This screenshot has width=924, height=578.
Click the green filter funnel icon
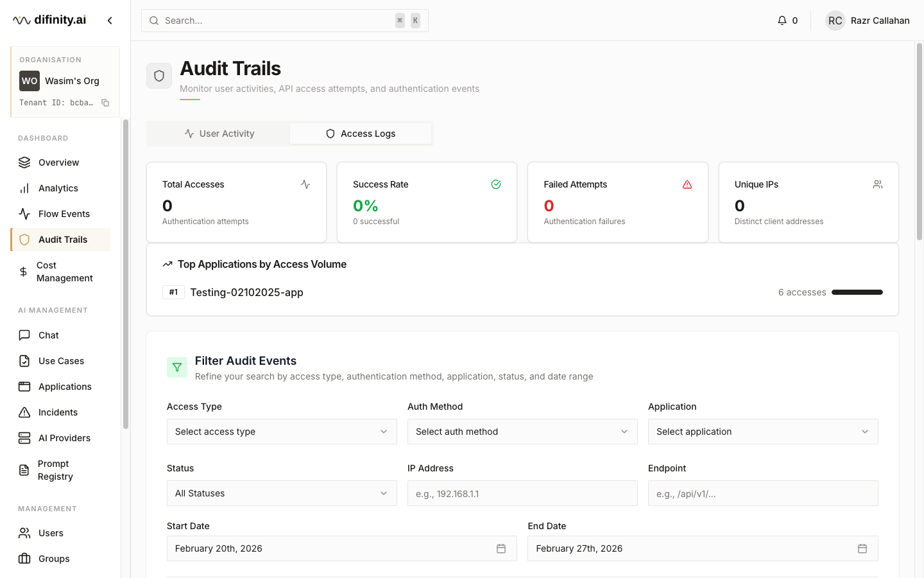177,367
